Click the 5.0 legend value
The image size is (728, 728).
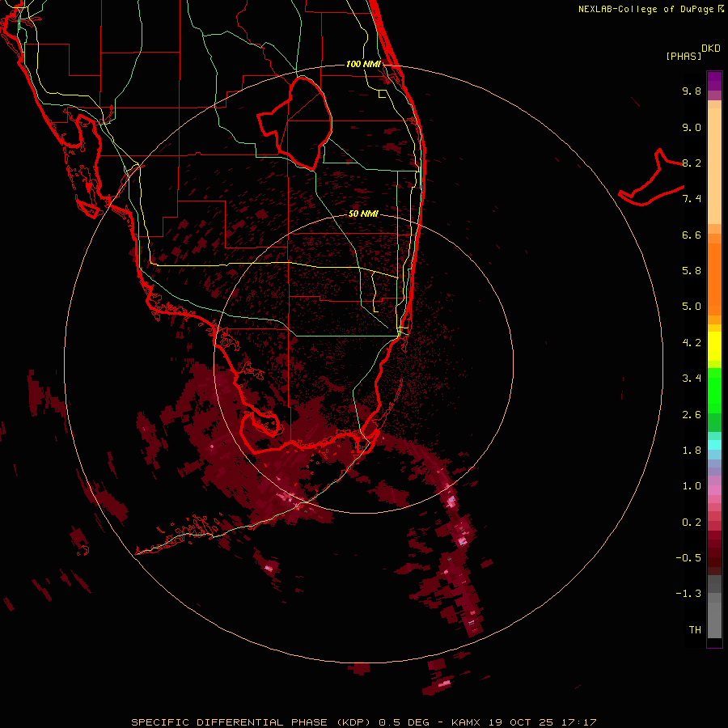click(692, 307)
